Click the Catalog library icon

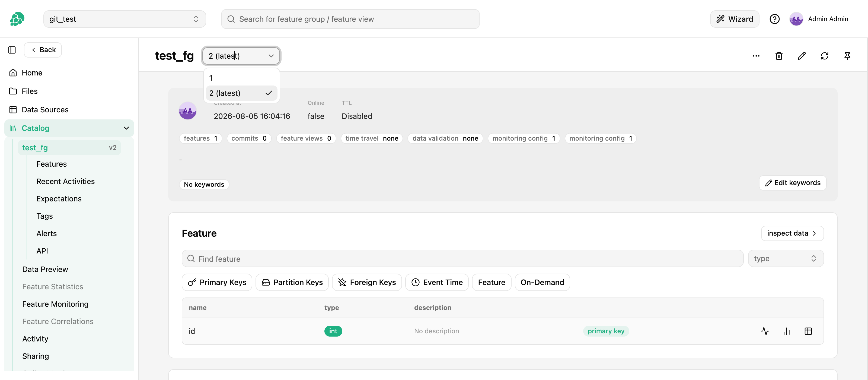(x=13, y=128)
